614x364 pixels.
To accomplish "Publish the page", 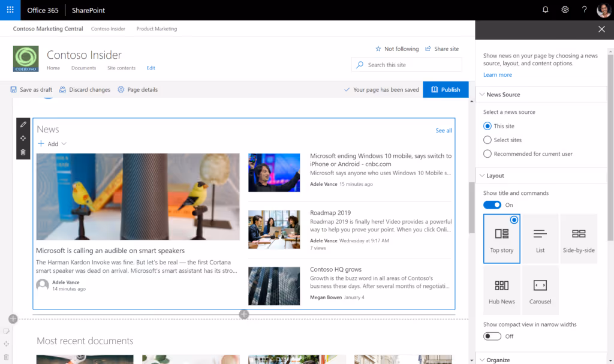I will click(446, 90).
